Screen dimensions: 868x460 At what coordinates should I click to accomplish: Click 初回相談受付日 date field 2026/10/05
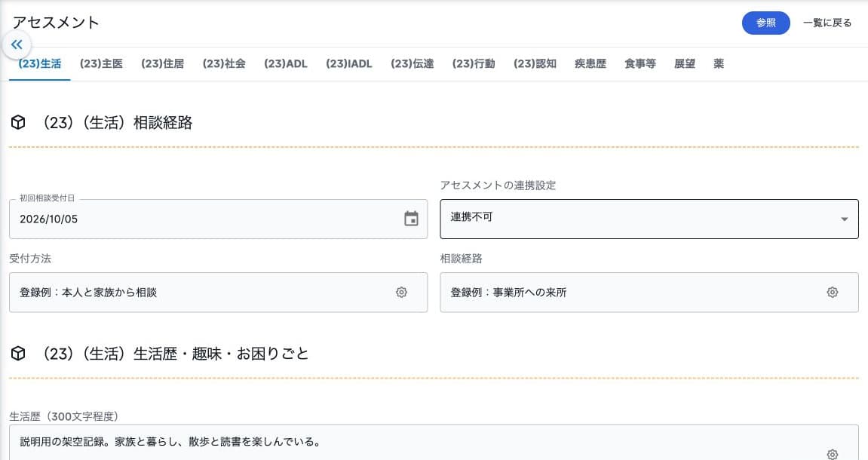[x=218, y=219]
